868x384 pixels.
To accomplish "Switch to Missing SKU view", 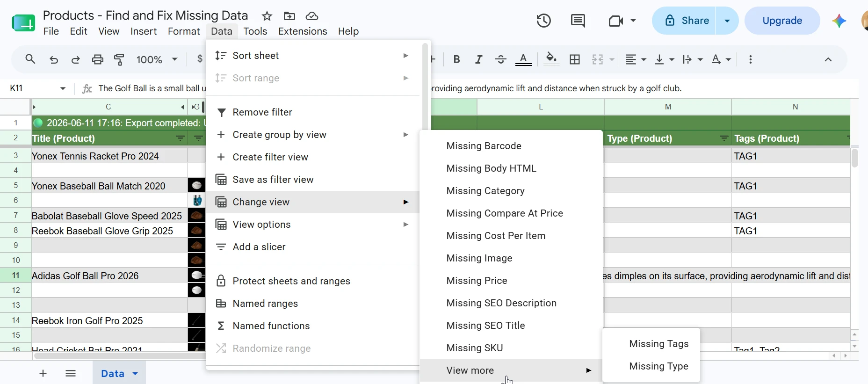I will click(x=511, y=348).
